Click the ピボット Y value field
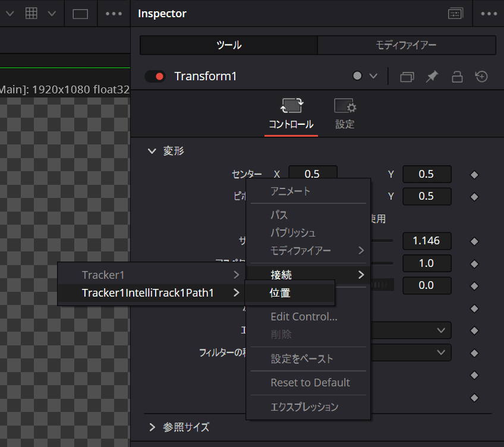 pyautogui.click(x=427, y=196)
